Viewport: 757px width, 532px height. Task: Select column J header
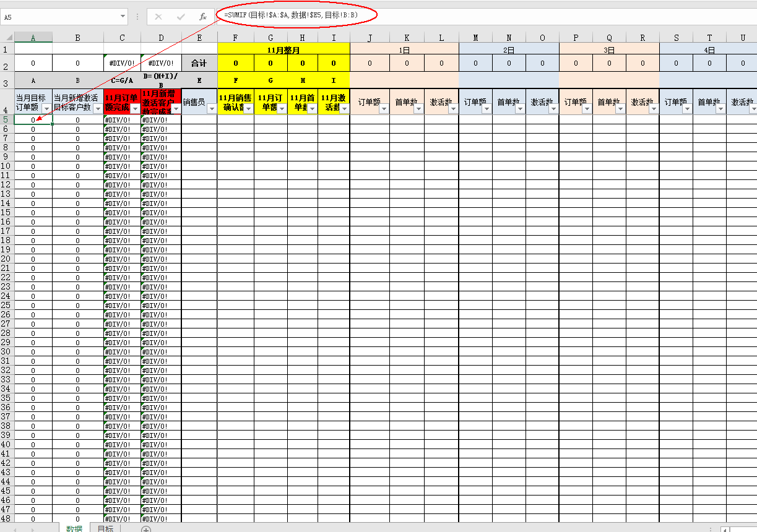tap(370, 37)
